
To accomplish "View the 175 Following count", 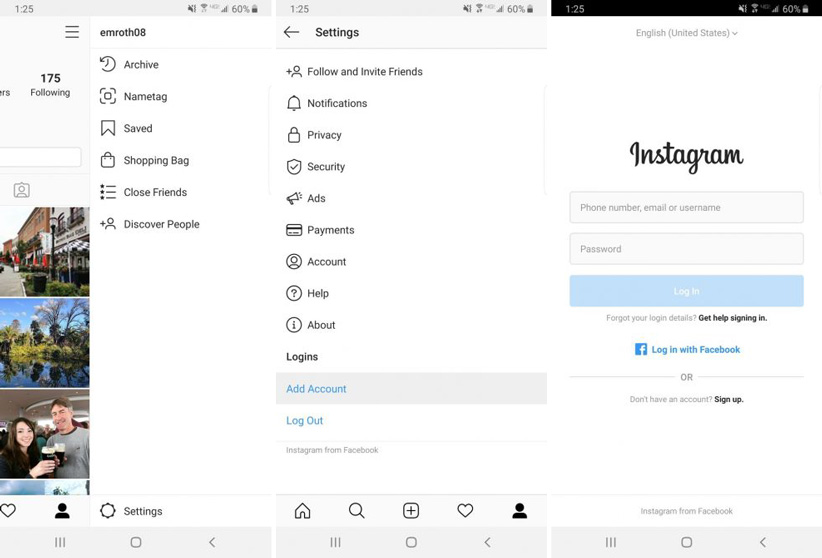I will coord(50,84).
